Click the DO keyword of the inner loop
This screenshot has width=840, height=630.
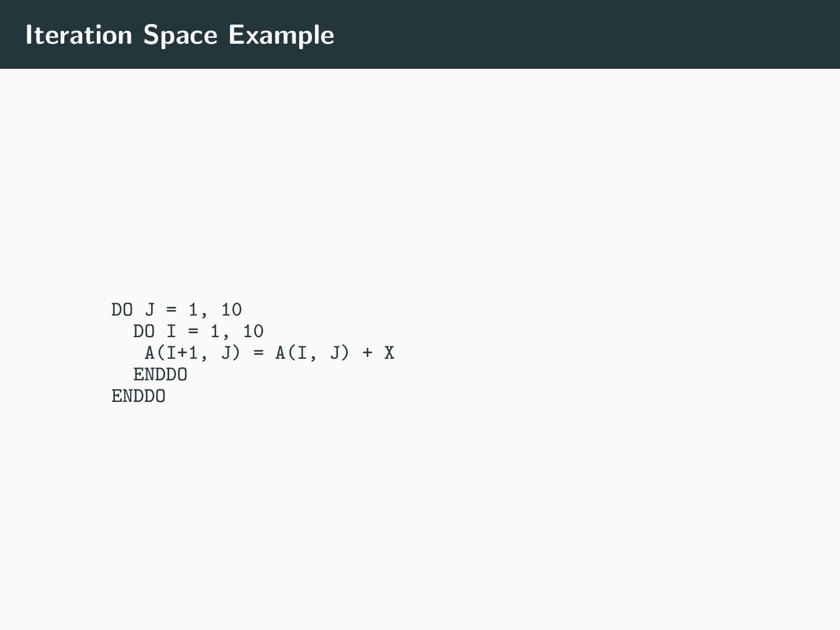click(143, 331)
